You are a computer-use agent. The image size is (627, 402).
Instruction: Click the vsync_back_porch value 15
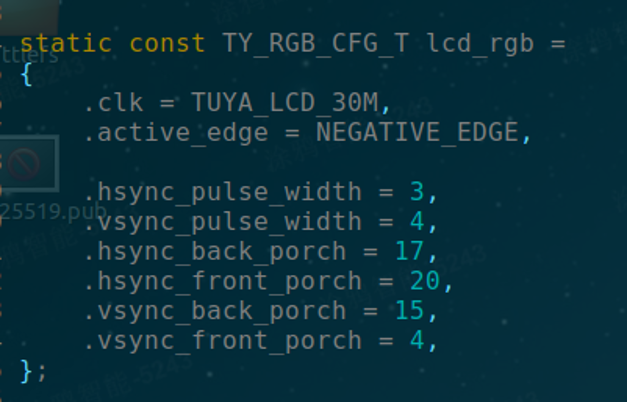pos(409,310)
